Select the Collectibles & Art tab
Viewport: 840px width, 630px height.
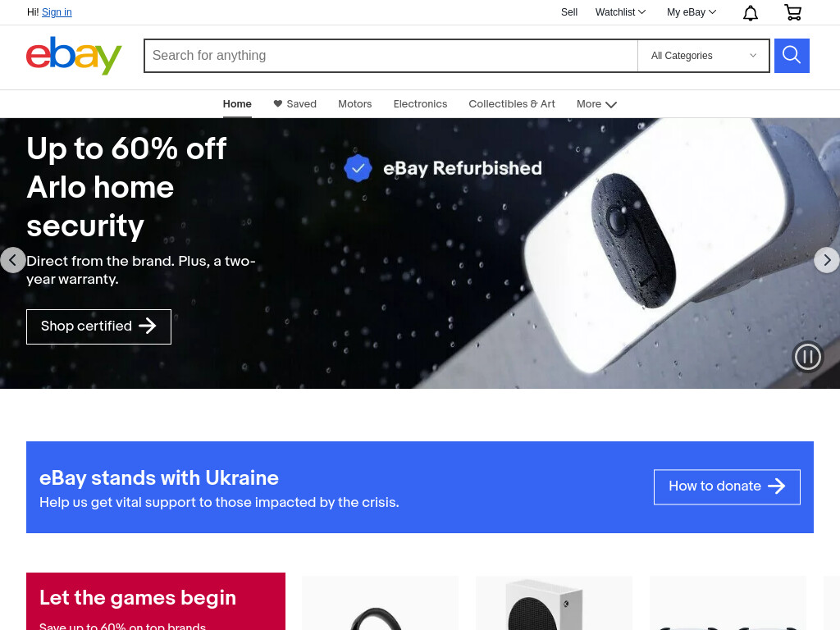(512, 104)
